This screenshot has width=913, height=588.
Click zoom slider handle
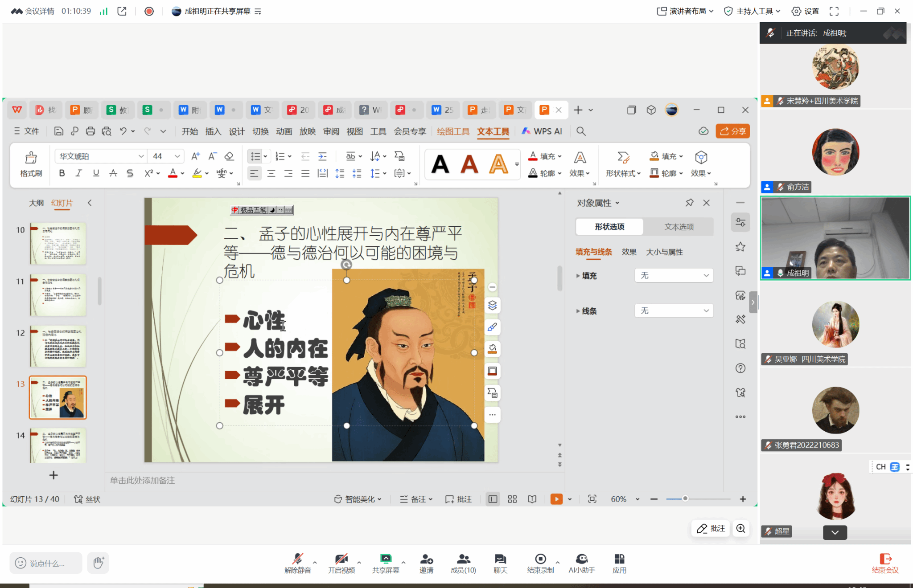pos(685,499)
